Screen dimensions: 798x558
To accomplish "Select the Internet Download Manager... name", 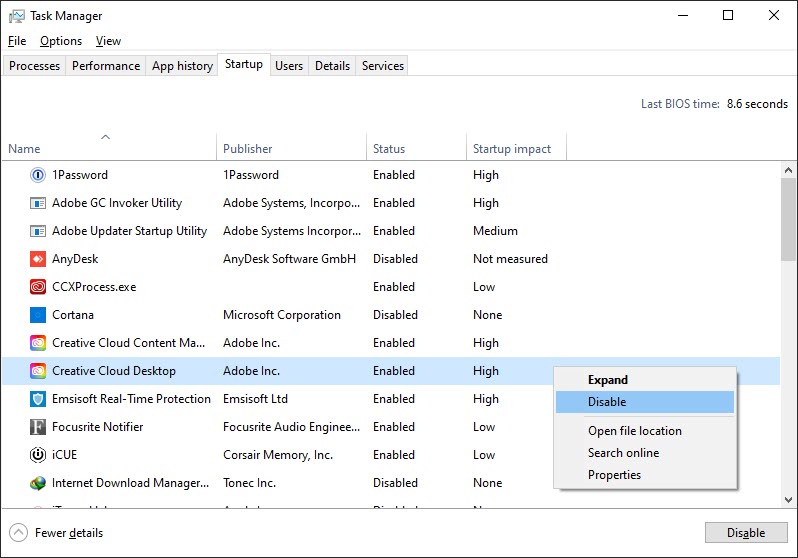I will pyautogui.click(x=130, y=483).
